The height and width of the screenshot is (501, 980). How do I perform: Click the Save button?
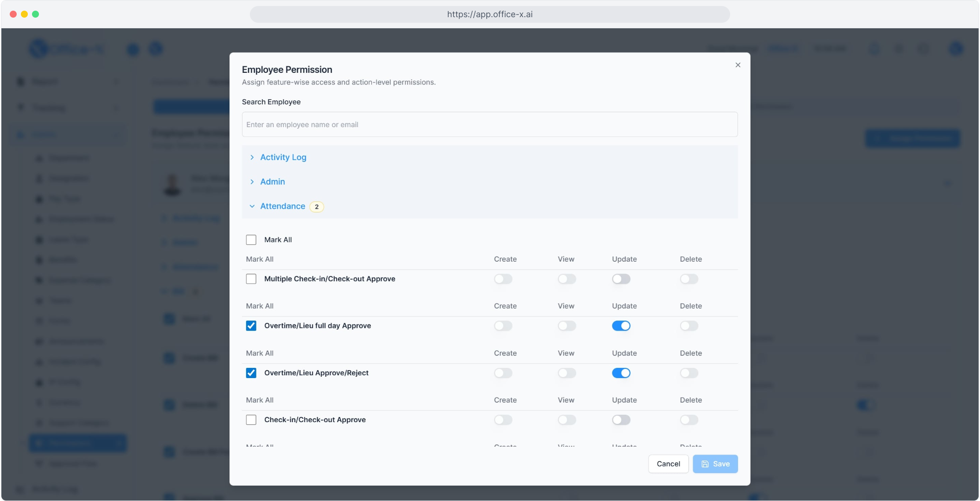click(x=715, y=464)
